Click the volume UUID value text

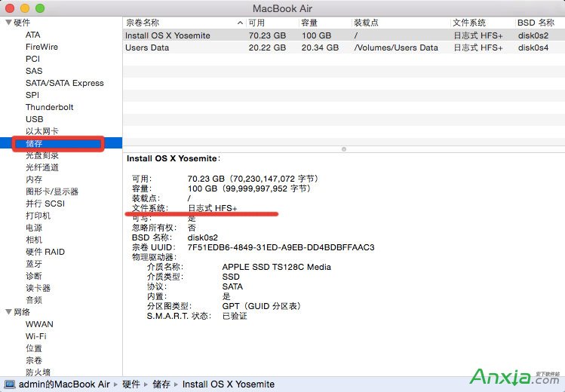[281, 247]
